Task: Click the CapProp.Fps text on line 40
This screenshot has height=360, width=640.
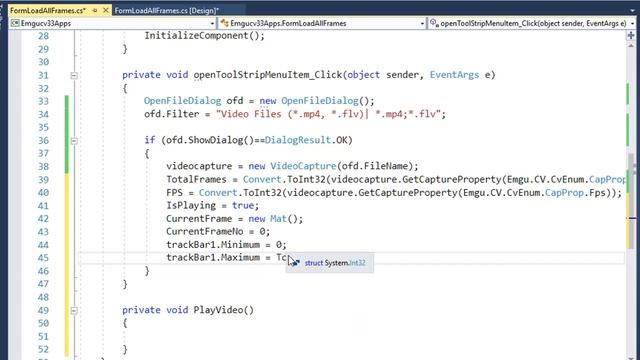Action: (x=576, y=192)
